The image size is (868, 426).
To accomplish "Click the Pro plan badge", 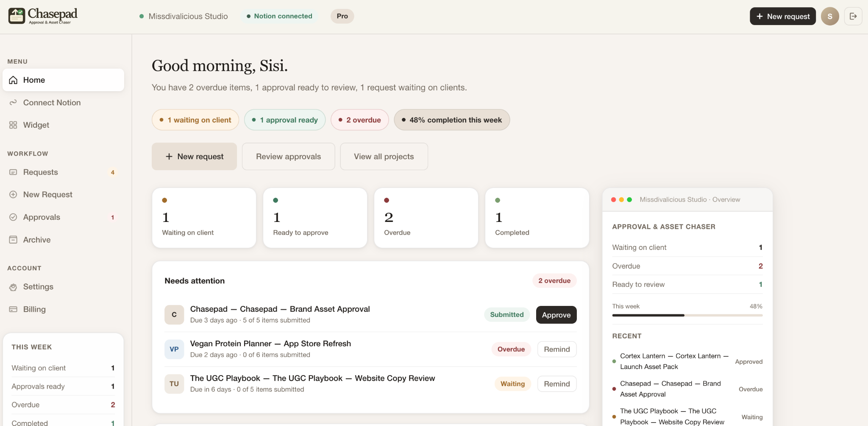I will point(342,16).
